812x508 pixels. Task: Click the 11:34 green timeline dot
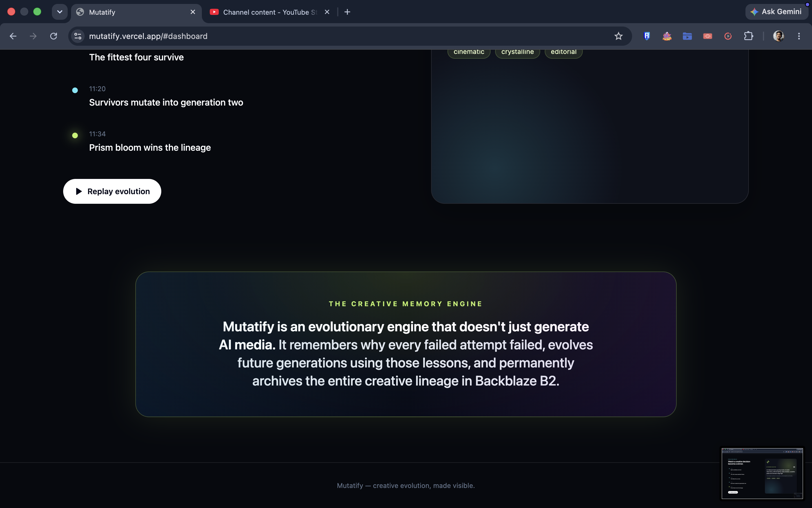pyautogui.click(x=75, y=135)
